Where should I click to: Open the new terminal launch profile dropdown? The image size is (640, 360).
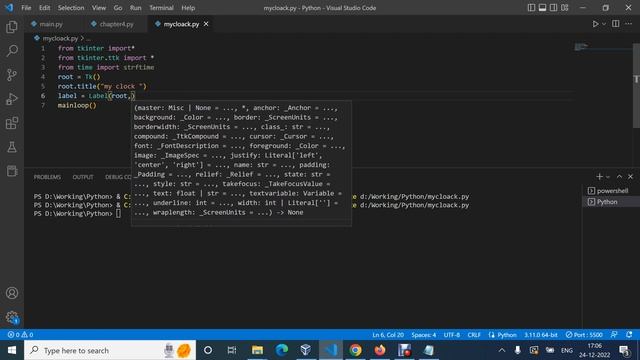click(608, 177)
